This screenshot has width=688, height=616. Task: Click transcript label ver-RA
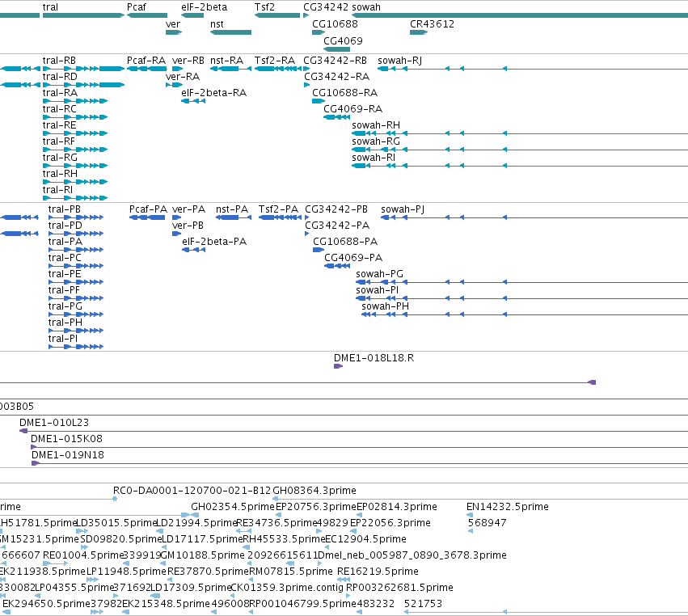click(183, 77)
